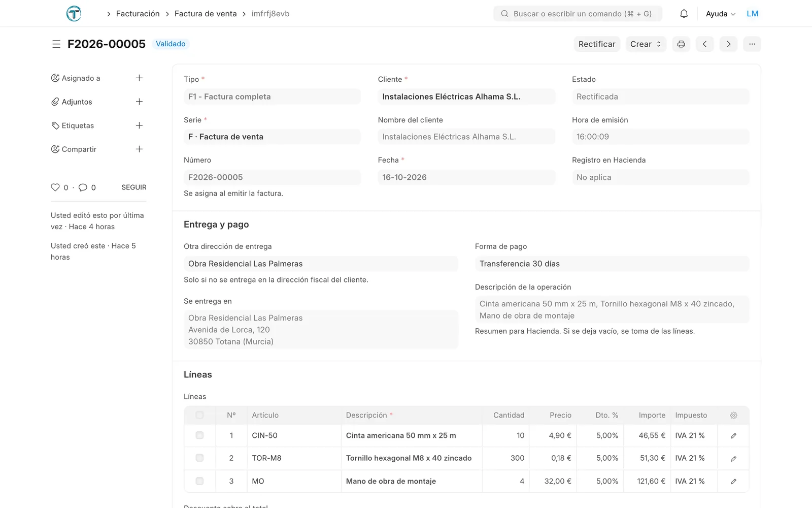Image resolution: width=812 pixels, height=508 pixels.
Task: Focus the search command bar
Action: click(578, 14)
